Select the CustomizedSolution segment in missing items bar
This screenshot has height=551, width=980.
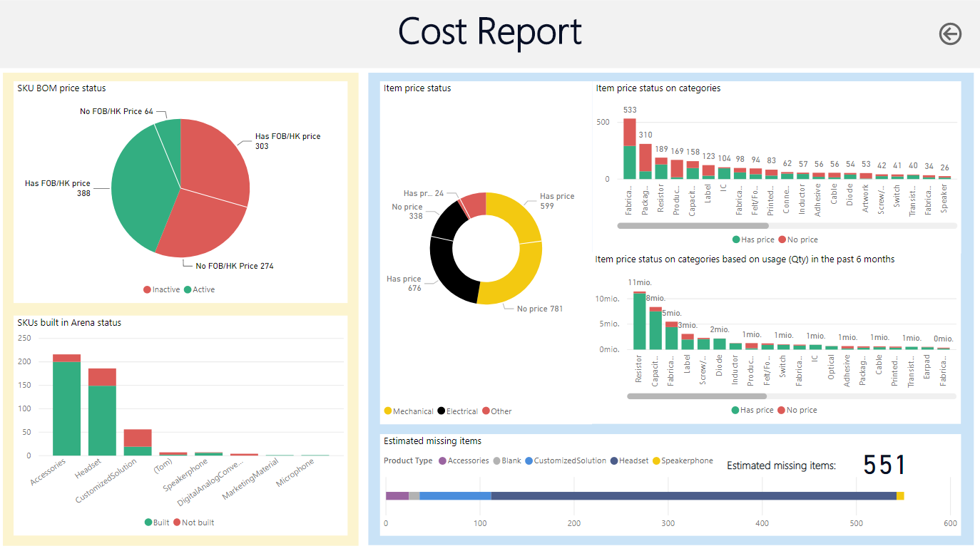(x=455, y=495)
